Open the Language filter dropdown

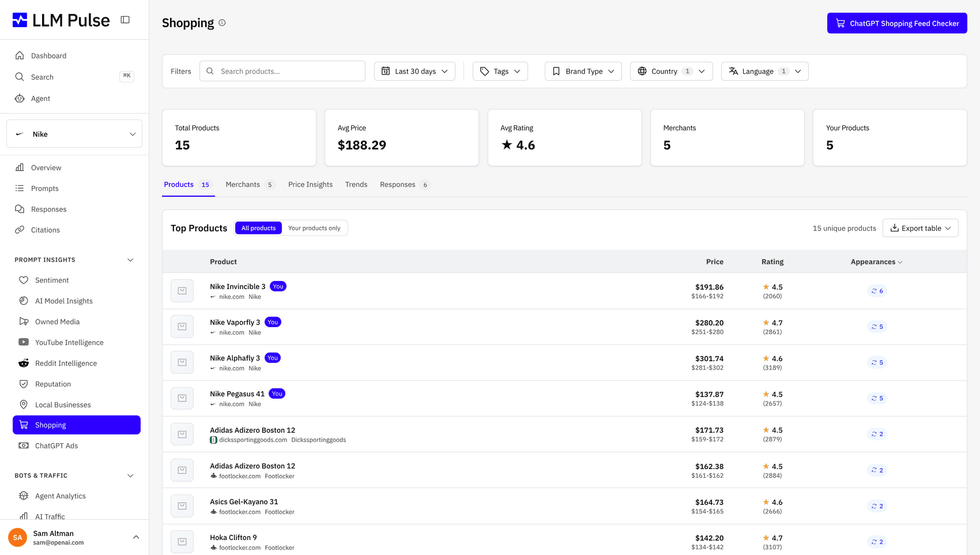(x=765, y=72)
